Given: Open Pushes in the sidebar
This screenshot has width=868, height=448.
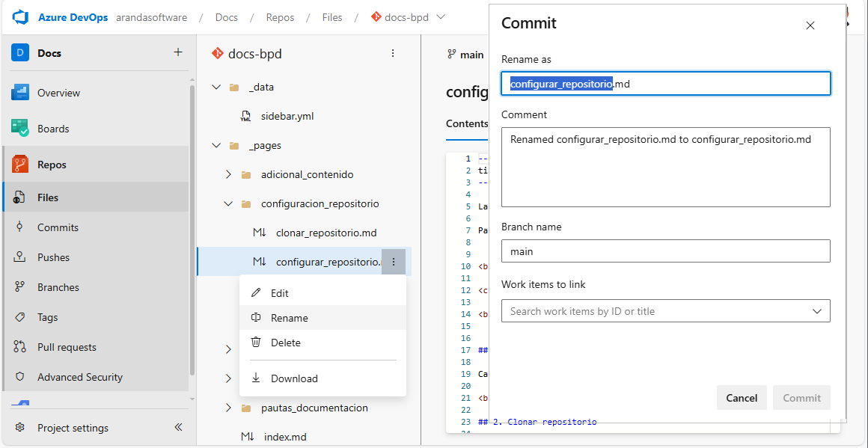Looking at the screenshot, I should coord(53,257).
